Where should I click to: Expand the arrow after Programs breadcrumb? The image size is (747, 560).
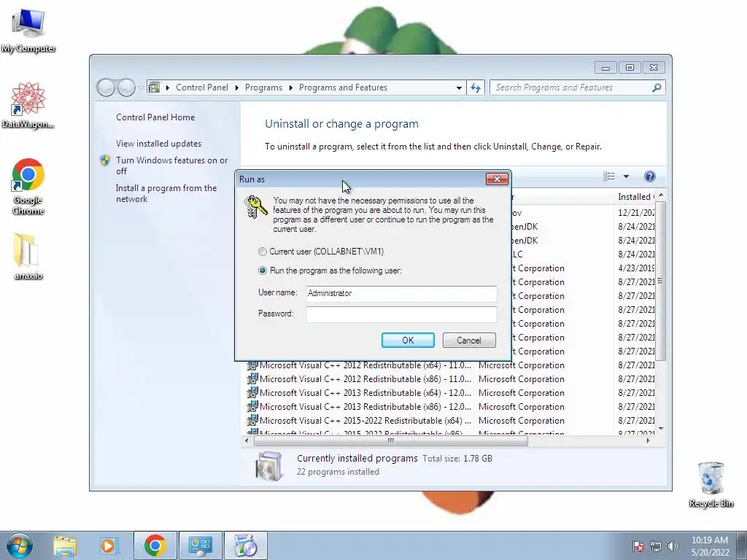click(x=290, y=87)
